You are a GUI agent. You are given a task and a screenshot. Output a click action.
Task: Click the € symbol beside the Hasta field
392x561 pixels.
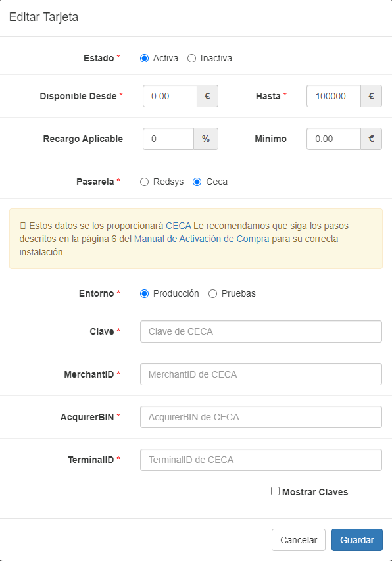(x=372, y=95)
